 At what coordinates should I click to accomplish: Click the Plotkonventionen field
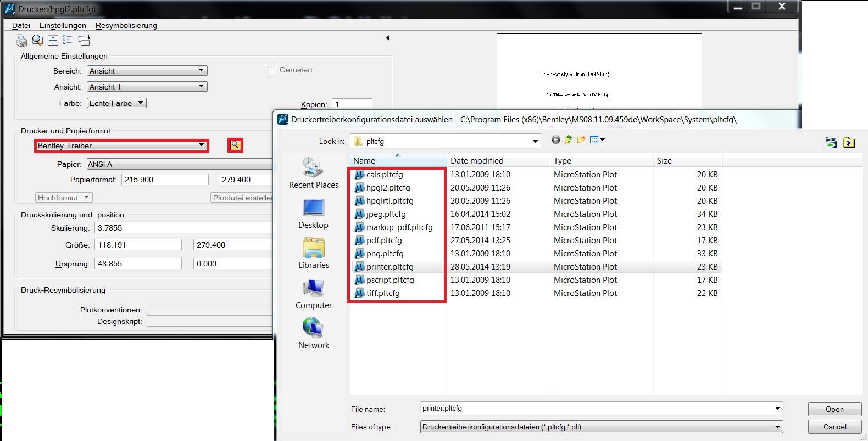click(210, 310)
